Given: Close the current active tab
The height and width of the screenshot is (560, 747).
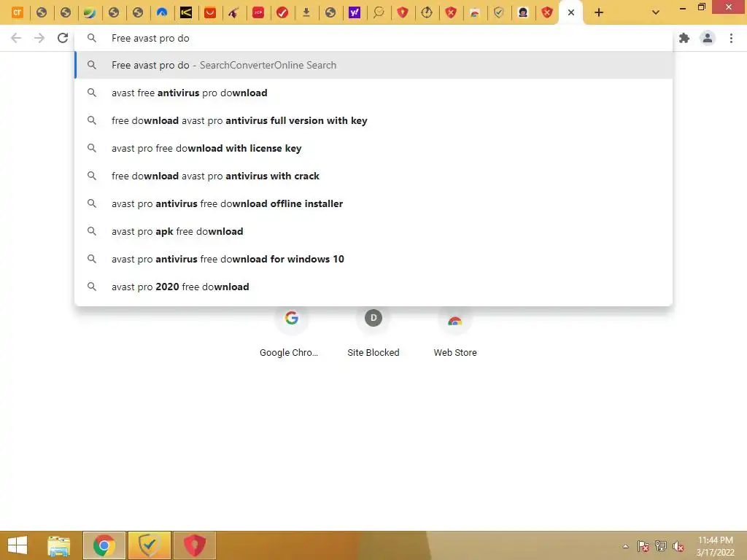Looking at the screenshot, I should [570, 12].
